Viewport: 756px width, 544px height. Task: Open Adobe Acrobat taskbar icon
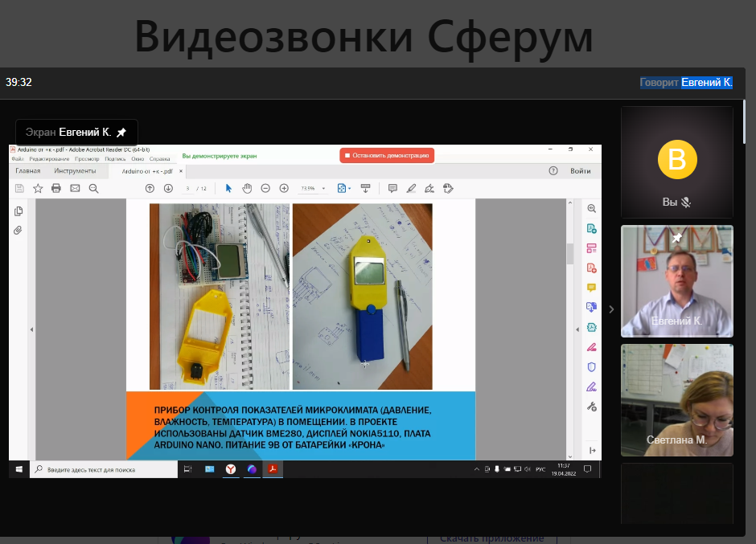(x=273, y=469)
